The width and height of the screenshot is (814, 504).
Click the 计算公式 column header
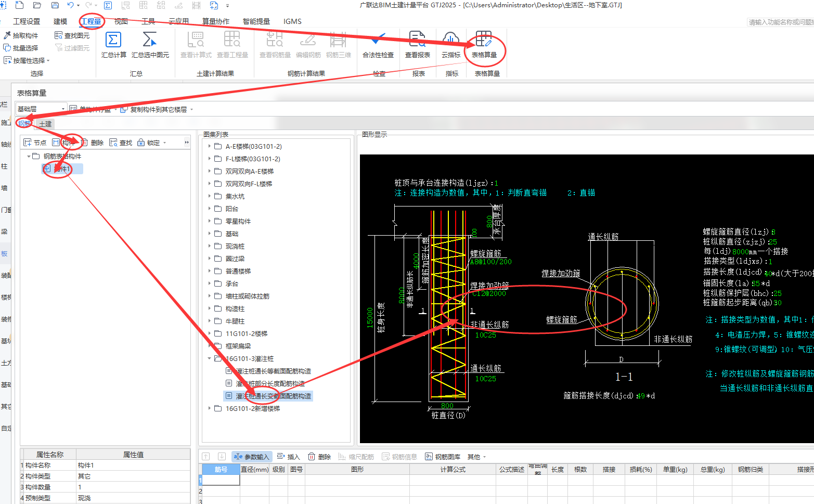click(453, 469)
